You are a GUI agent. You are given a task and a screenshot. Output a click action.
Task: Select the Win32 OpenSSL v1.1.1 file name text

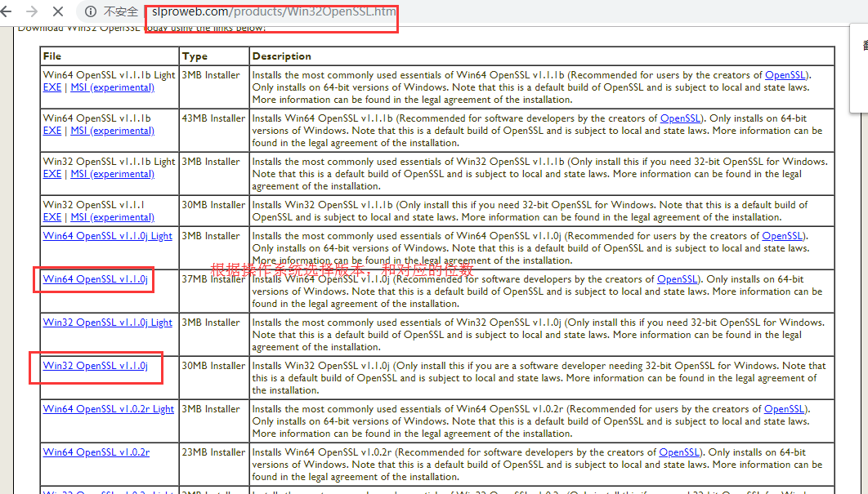pyautogui.click(x=93, y=205)
